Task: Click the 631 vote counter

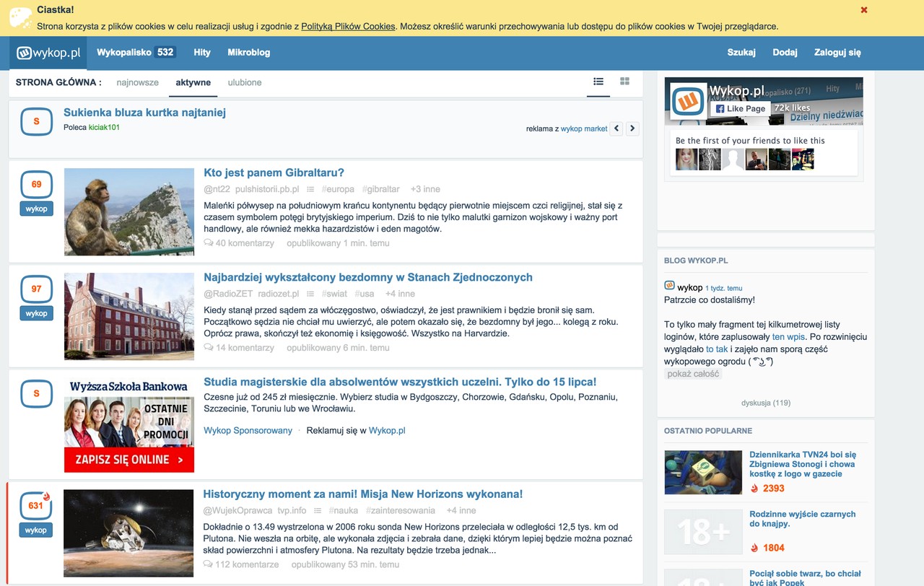Action: point(36,505)
